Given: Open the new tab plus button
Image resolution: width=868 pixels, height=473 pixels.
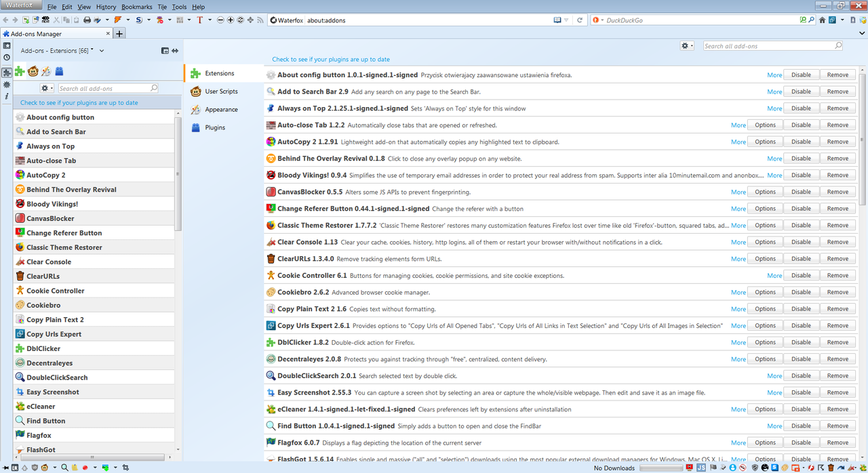Looking at the screenshot, I should tap(119, 33).
